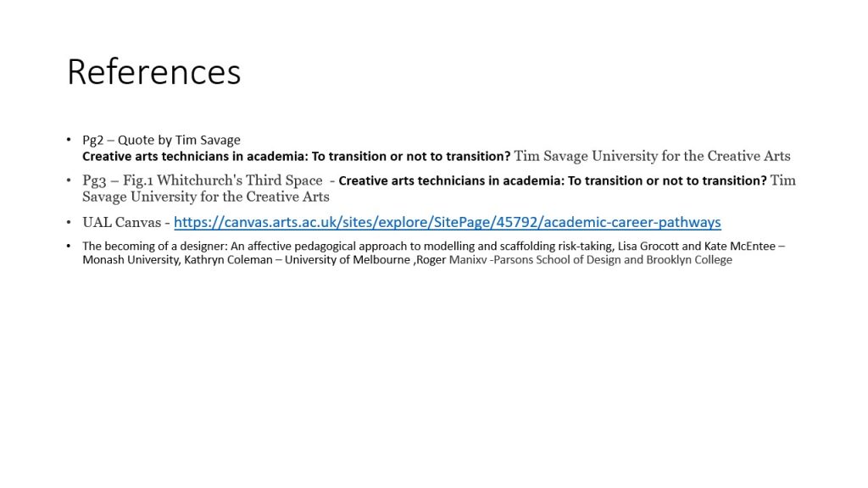The height and width of the screenshot is (488, 868).
Task: Click 'Tim Savage University for the Creative Arts' in first bullet
Action: tap(652, 157)
